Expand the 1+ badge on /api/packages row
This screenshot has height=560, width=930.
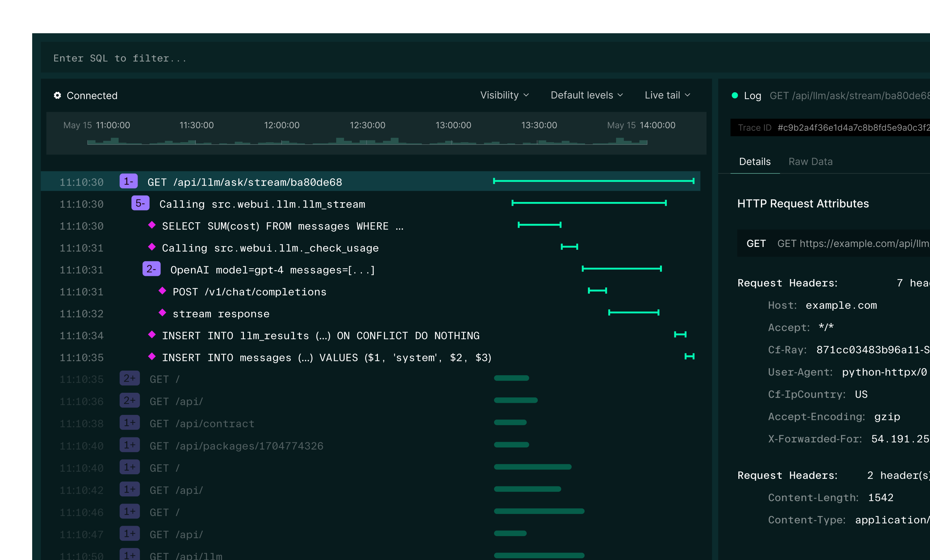[x=129, y=445]
